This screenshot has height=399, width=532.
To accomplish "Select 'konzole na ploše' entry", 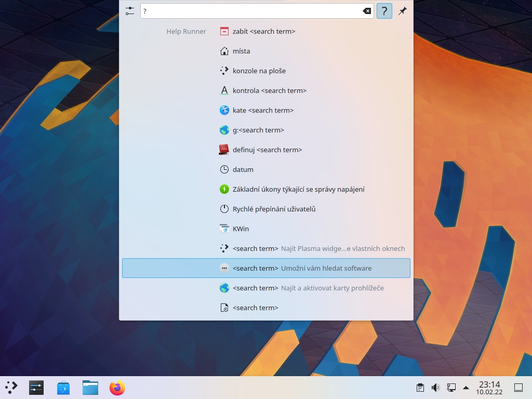I will pos(259,71).
